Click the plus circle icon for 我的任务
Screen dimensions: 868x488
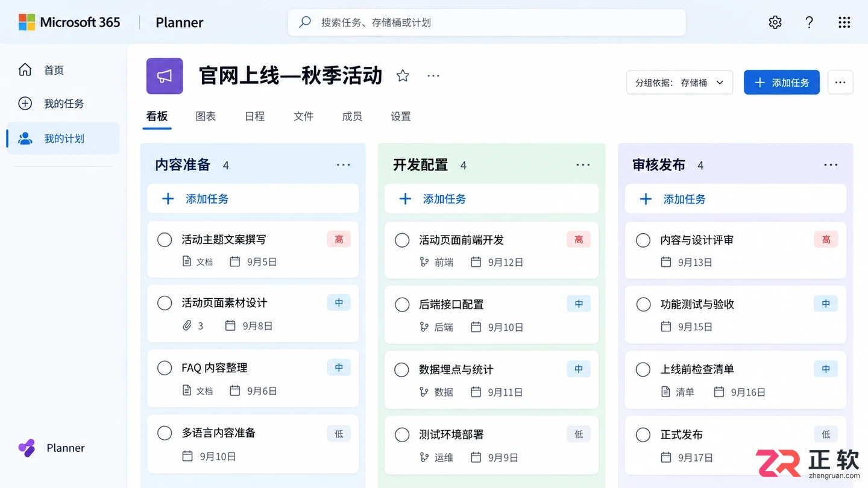pyautogui.click(x=25, y=104)
